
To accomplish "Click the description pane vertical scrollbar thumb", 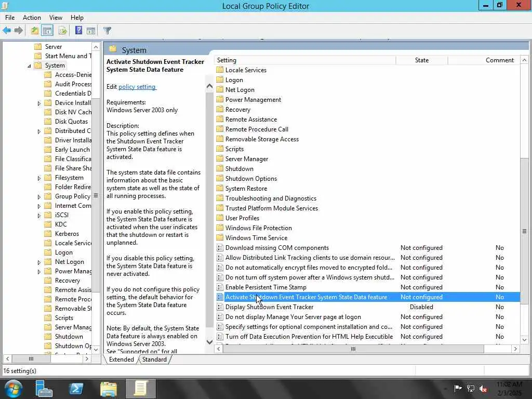I will tap(210, 210).
